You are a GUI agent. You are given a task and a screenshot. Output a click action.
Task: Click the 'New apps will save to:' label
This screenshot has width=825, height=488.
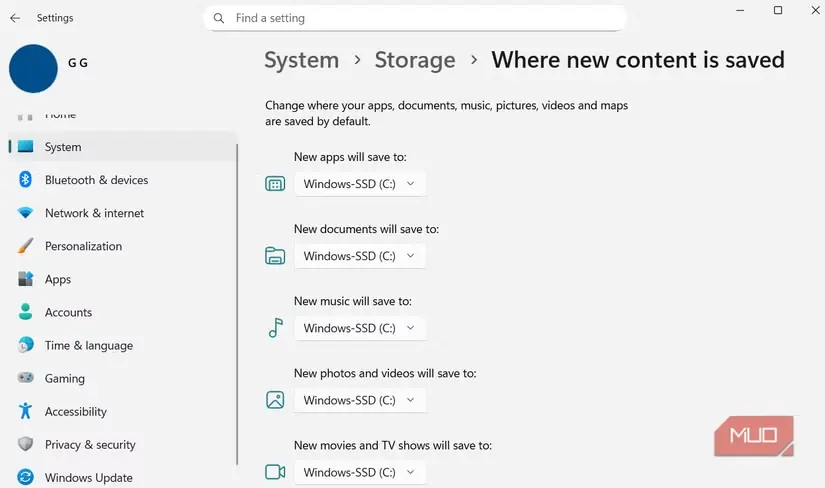(x=350, y=157)
